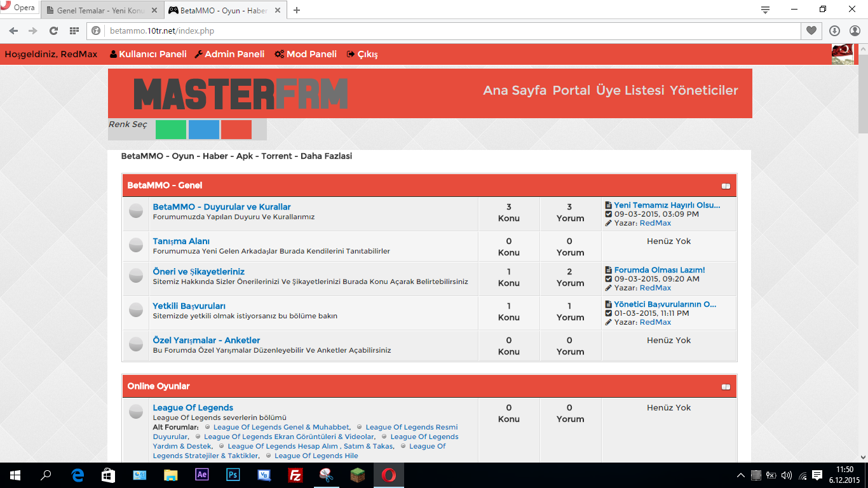Open Yöneticiler in the header menu
This screenshot has width=868, height=488.
(x=704, y=90)
